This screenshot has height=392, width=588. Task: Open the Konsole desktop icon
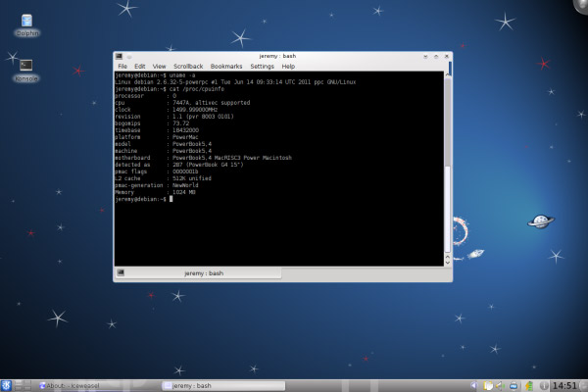(26, 67)
